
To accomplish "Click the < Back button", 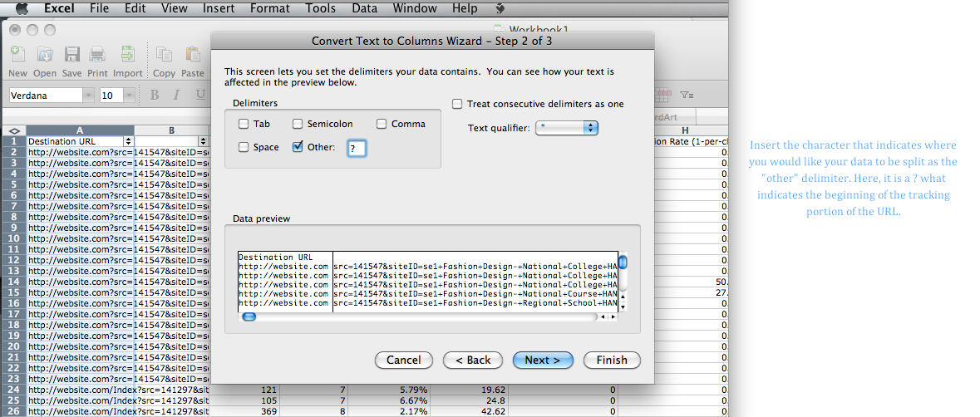I will pyautogui.click(x=473, y=360).
